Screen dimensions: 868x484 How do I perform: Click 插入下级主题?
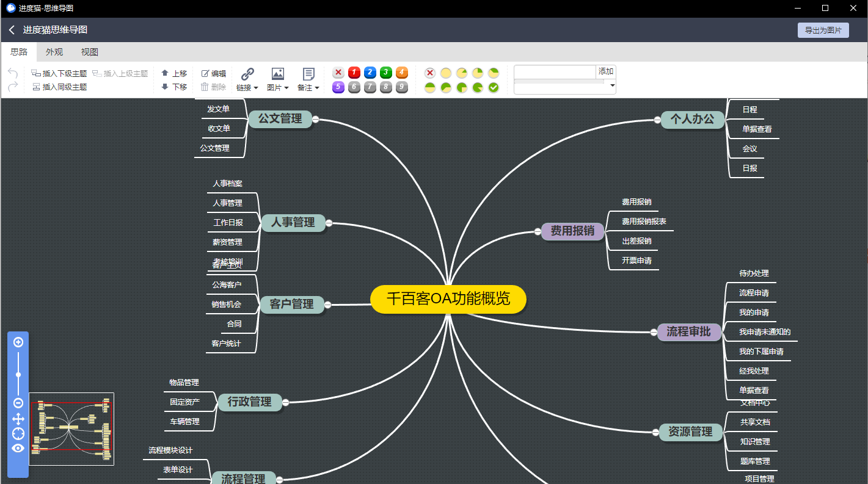59,73
